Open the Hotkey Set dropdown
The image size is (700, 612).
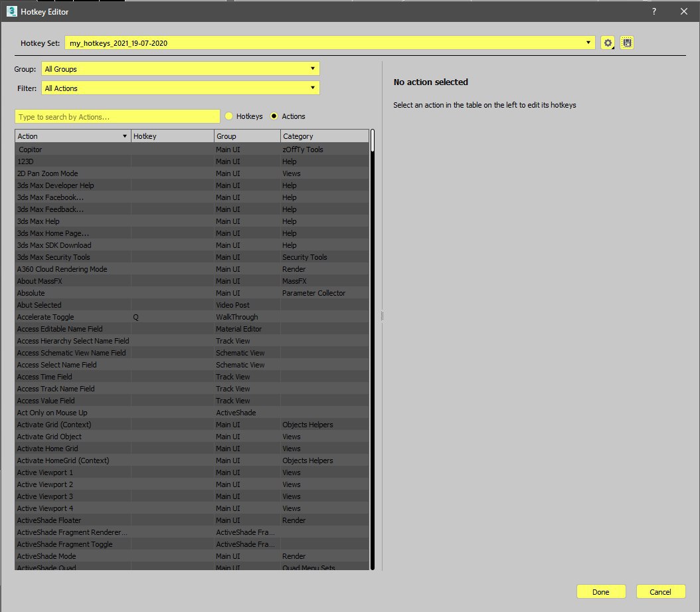click(330, 43)
